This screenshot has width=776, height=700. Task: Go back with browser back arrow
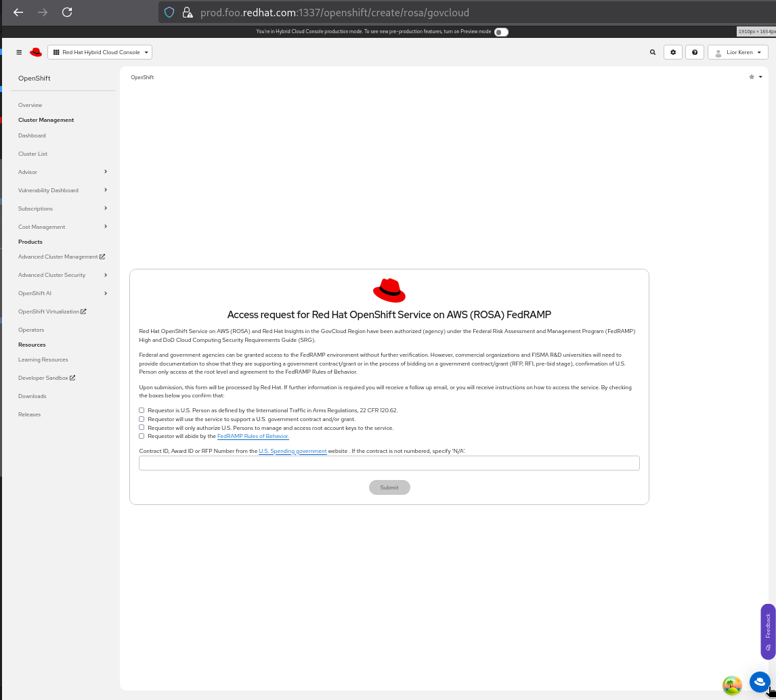18,12
